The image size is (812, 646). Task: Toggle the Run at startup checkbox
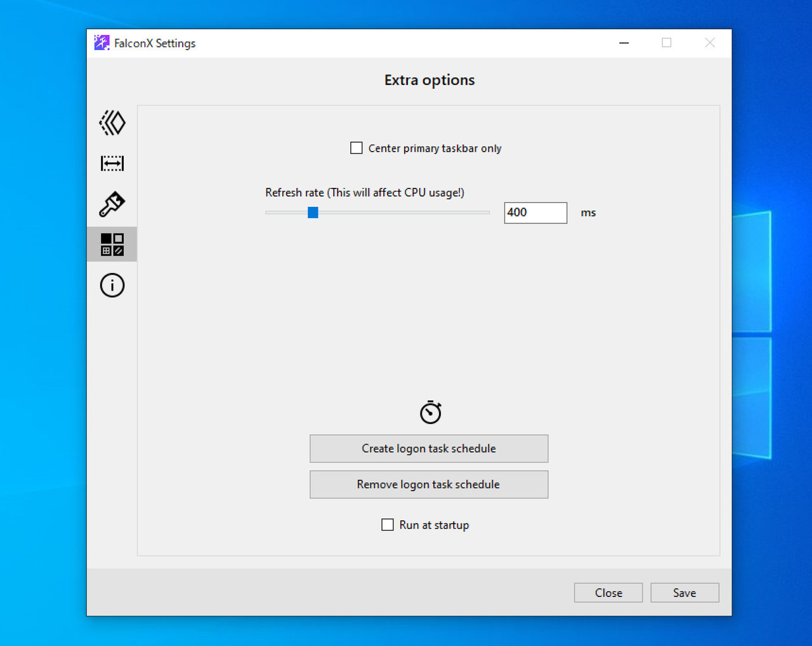(388, 525)
